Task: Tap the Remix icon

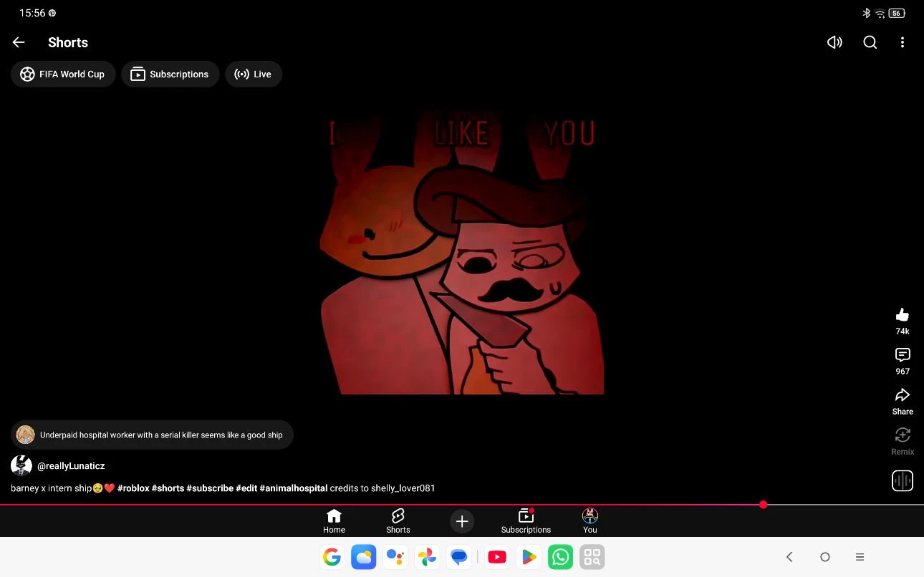Action: [x=903, y=435]
